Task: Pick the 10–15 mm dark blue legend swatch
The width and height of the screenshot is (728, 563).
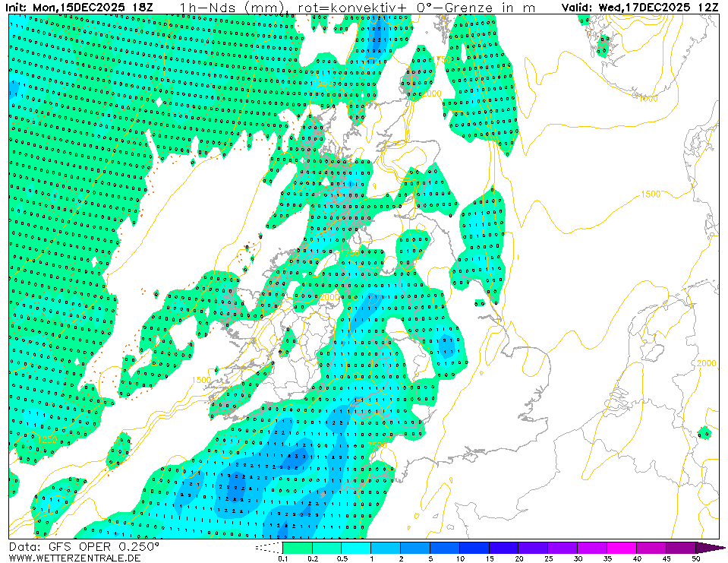Action: (x=474, y=547)
